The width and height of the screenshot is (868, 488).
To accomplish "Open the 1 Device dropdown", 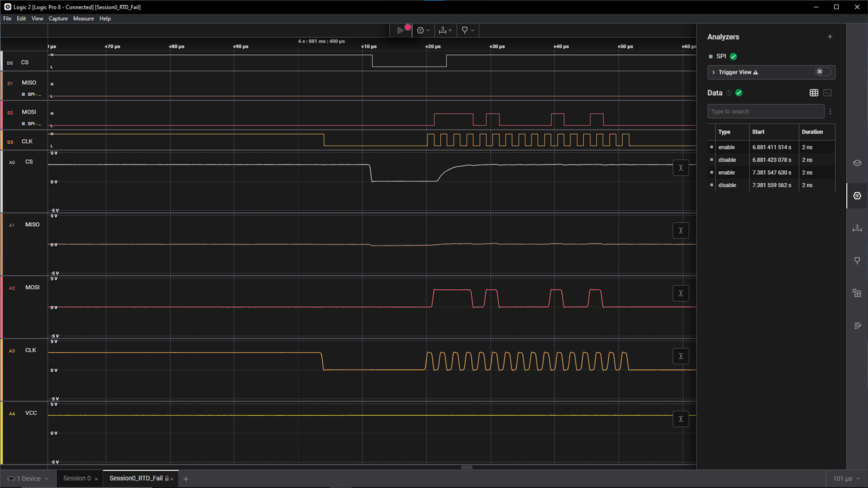I will point(28,478).
